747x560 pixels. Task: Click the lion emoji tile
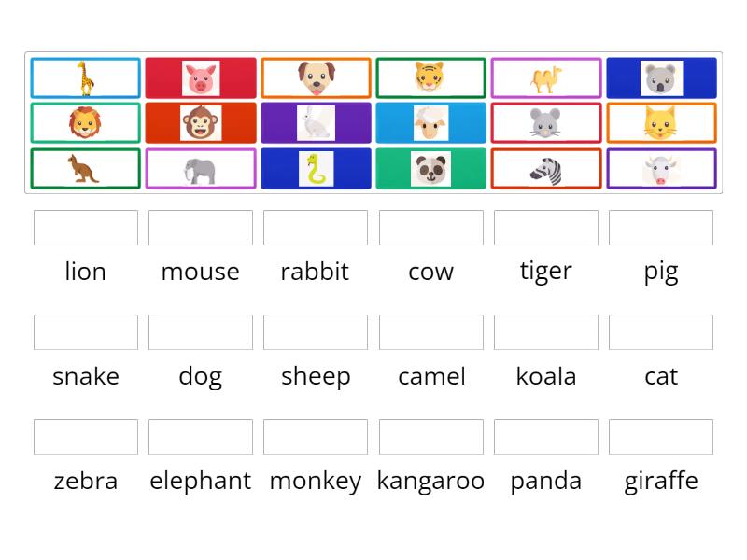pyautogui.click(x=85, y=122)
